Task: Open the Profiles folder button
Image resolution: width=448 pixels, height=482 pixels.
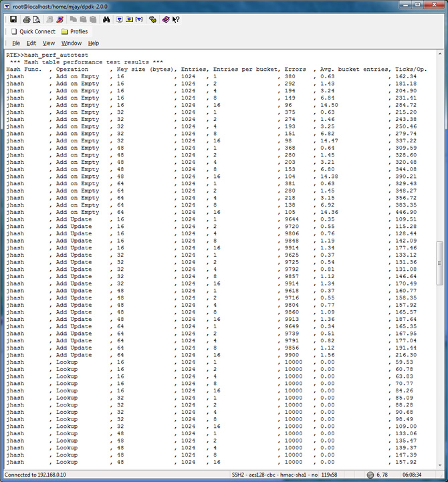Action: [74, 31]
